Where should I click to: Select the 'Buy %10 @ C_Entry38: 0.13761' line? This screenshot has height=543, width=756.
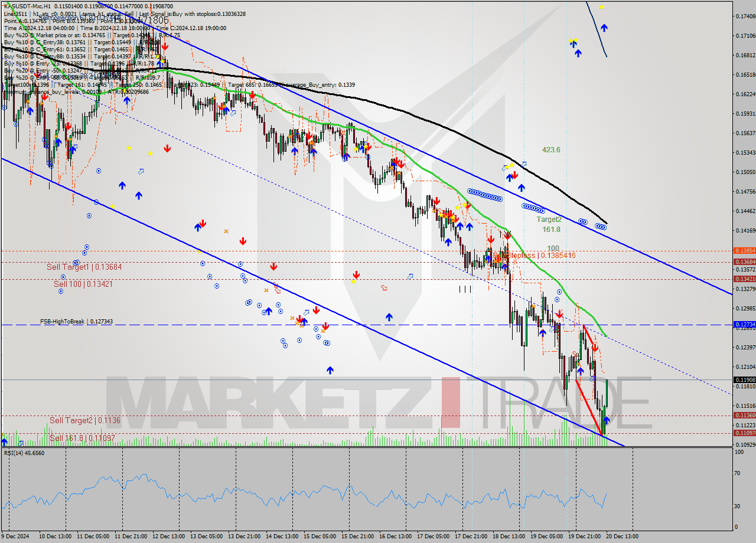45,42
